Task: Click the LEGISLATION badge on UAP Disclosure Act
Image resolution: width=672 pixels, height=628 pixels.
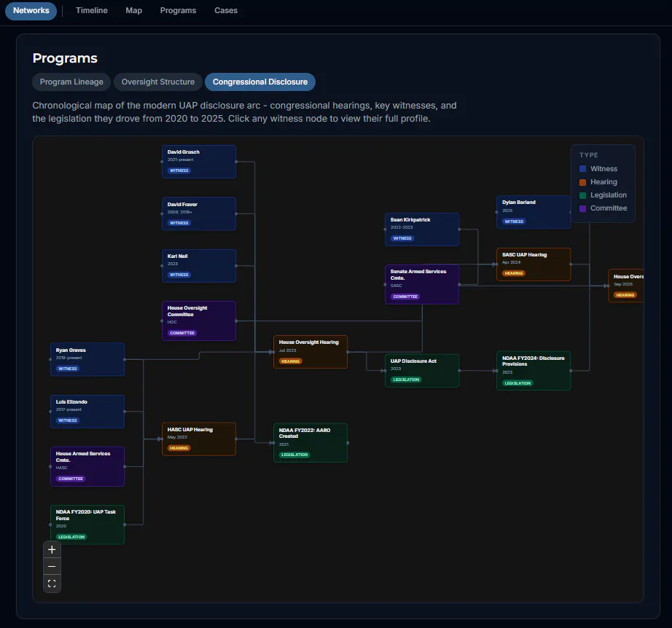Action: tap(406, 380)
